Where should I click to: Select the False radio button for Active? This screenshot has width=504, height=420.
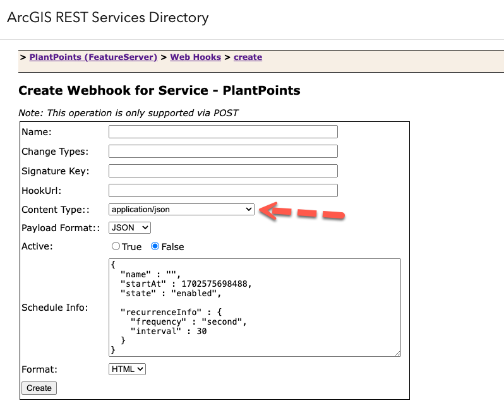(155, 246)
